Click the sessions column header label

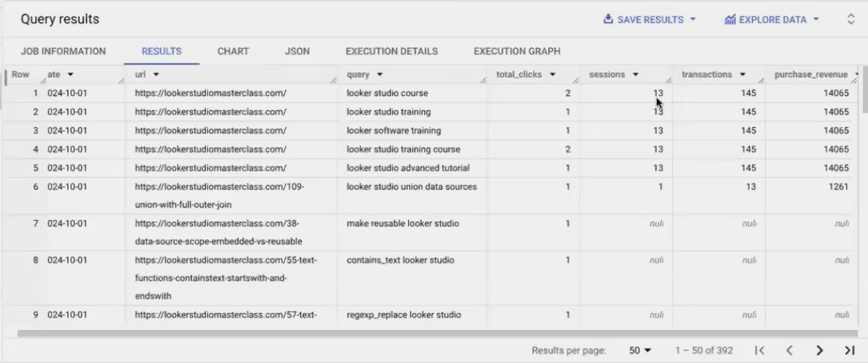[607, 74]
